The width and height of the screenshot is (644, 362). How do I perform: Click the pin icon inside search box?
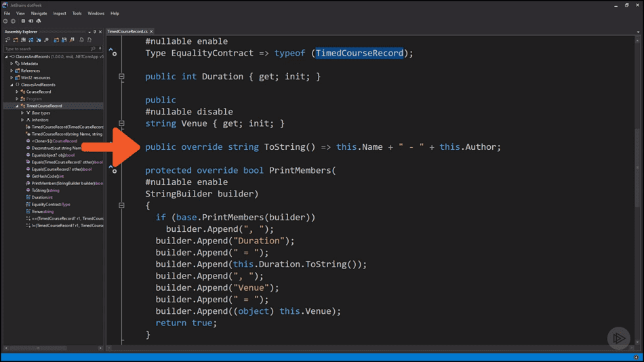point(100,49)
